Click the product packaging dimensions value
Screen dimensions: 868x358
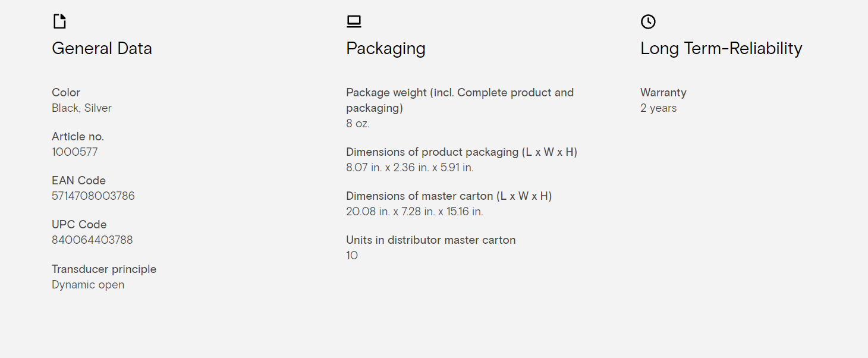410,168
